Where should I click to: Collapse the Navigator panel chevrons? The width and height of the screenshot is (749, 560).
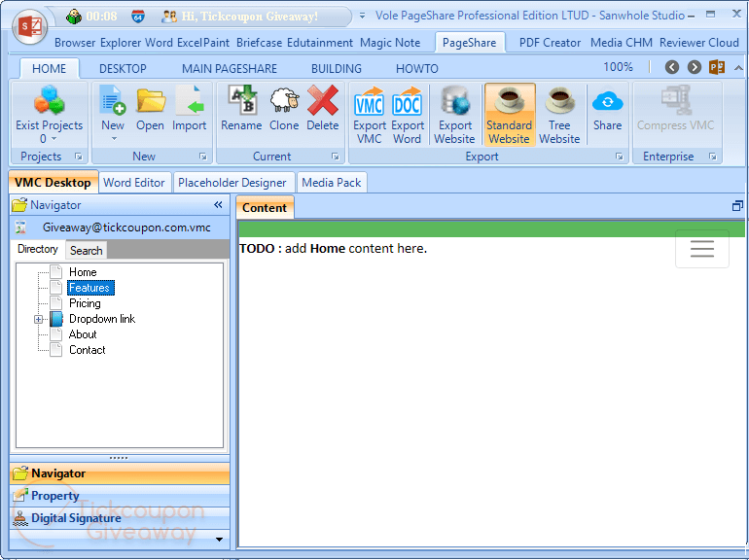pos(218,205)
